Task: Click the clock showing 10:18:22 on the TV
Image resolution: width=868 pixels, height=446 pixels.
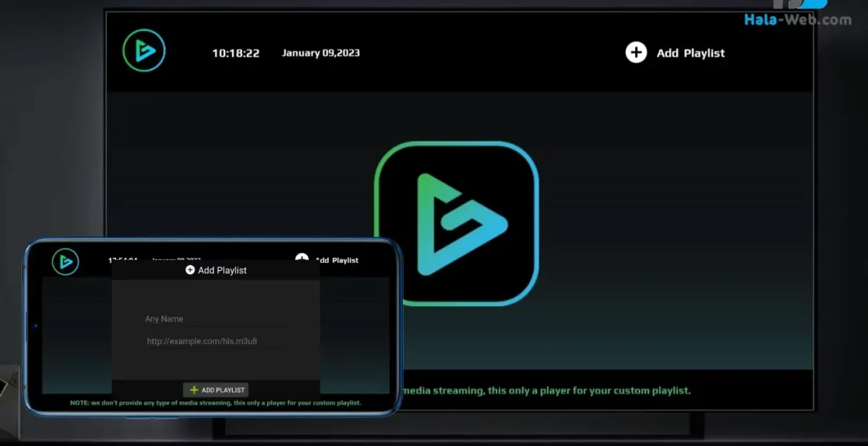Action: coord(235,53)
